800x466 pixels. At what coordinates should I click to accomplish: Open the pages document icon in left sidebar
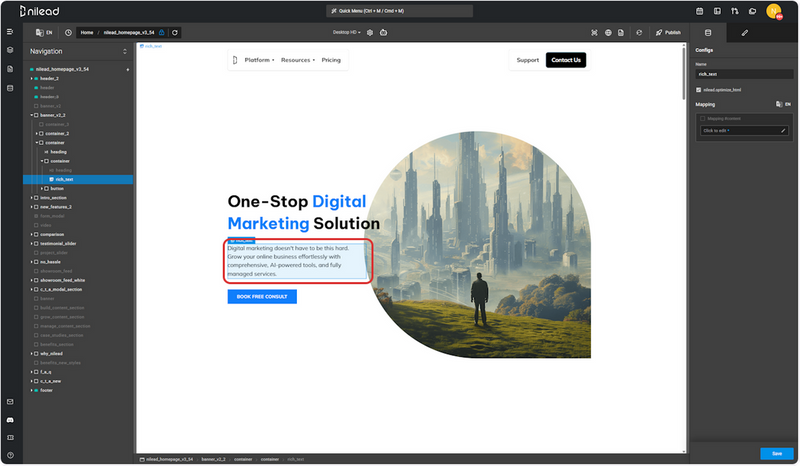click(10, 69)
